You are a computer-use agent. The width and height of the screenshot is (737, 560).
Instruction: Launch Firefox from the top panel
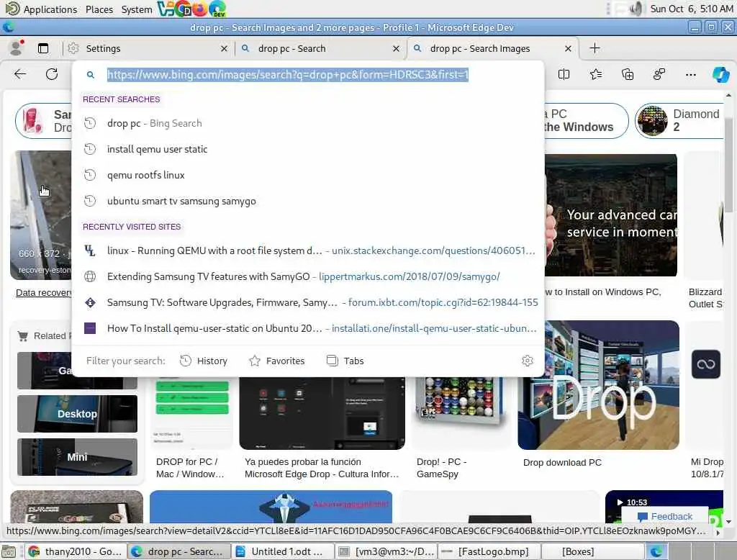click(199, 9)
